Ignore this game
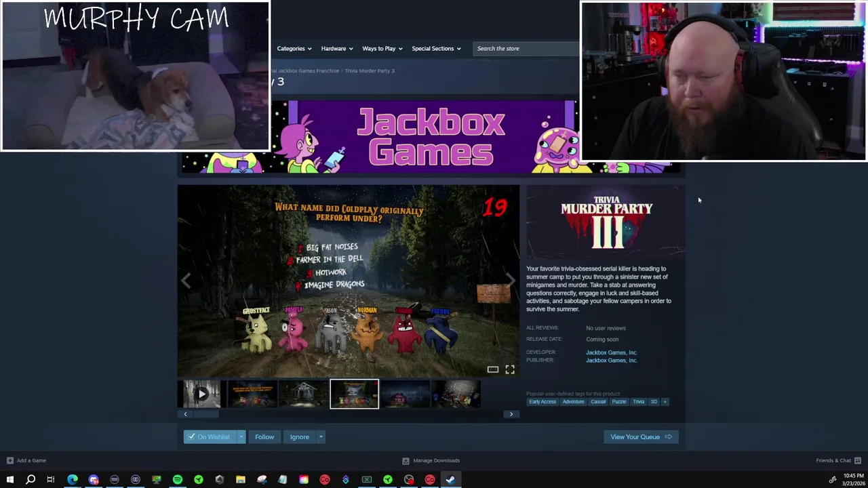 (x=299, y=437)
